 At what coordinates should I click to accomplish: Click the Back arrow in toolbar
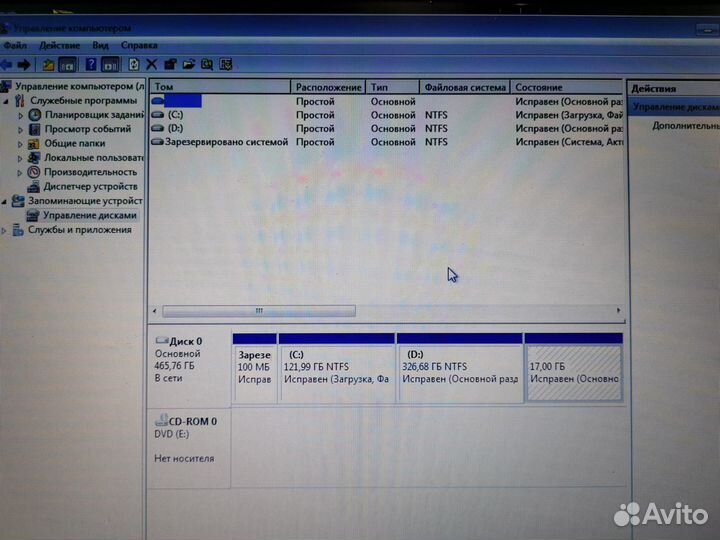(x=6, y=65)
